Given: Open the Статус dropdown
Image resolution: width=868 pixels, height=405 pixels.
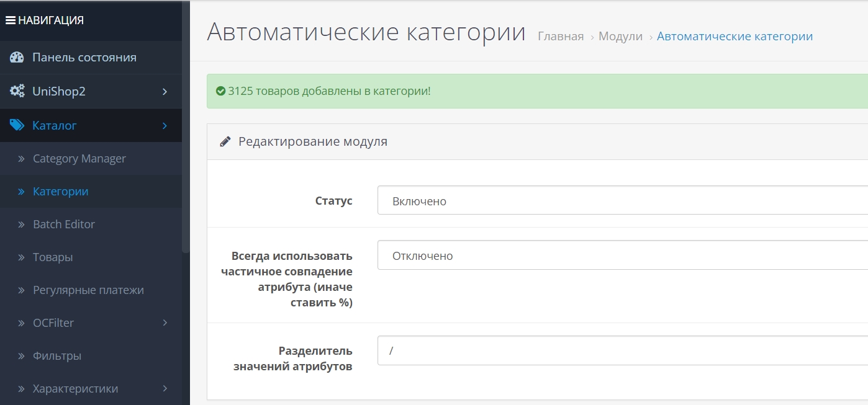Looking at the screenshot, I should click(622, 201).
